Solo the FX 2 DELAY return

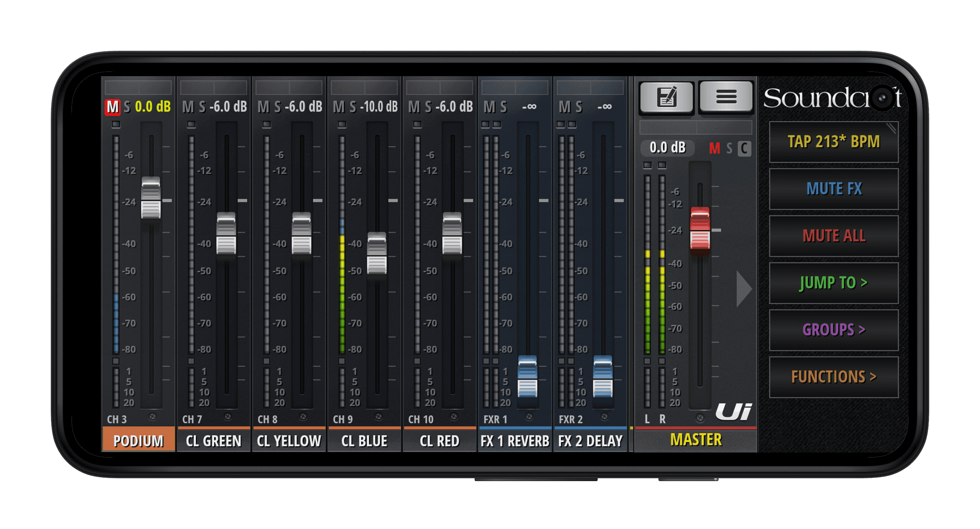click(x=579, y=107)
